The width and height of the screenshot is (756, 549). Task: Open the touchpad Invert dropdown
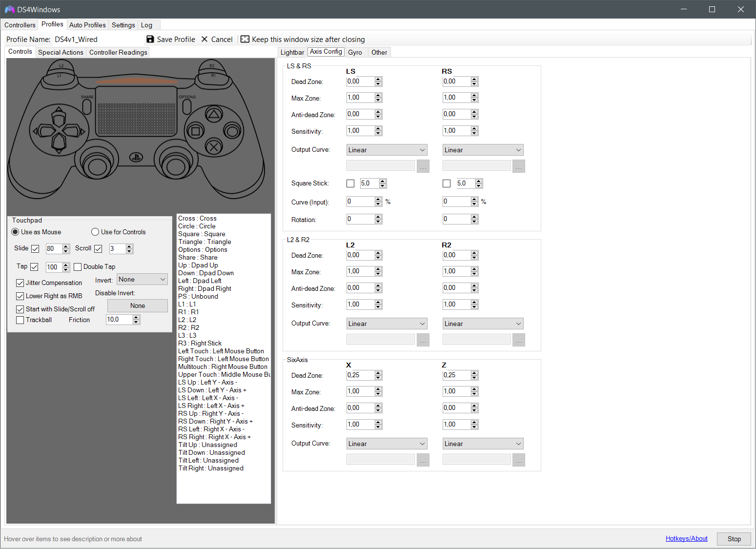pos(143,279)
